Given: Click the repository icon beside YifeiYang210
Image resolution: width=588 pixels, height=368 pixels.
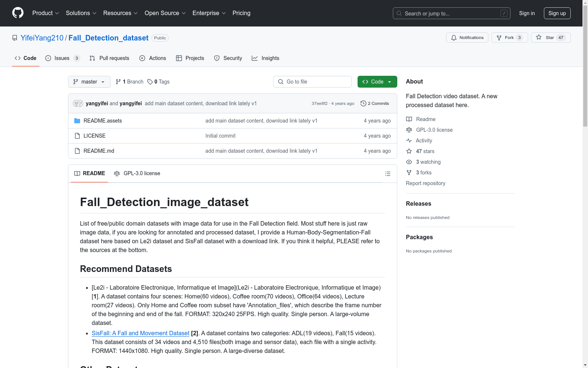Looking at the screenshot, I should tap(15, 38).
